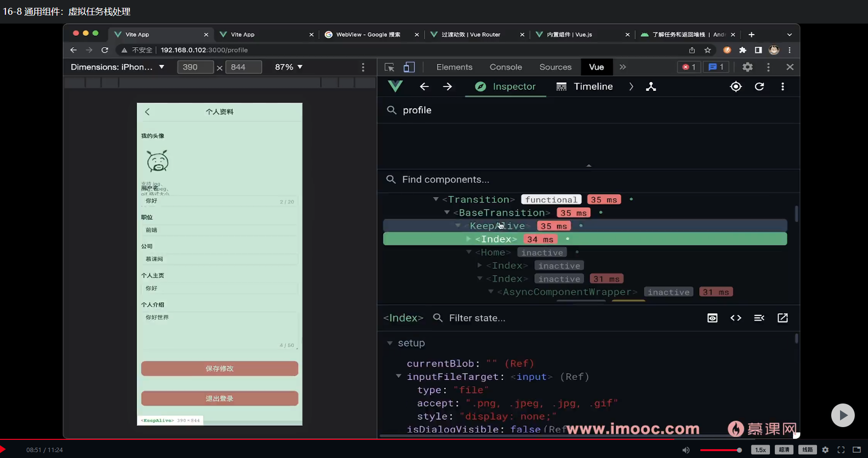Show more DevTools tabs via double chevron

click(x=623, y=67)
